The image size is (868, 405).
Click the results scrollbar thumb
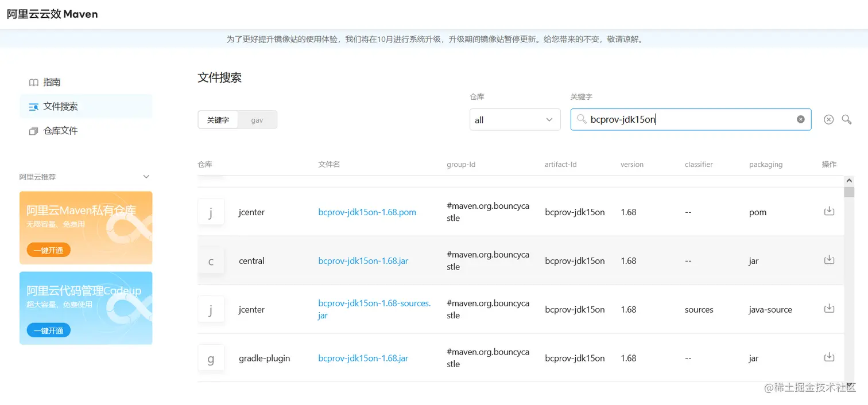(849, 192)
